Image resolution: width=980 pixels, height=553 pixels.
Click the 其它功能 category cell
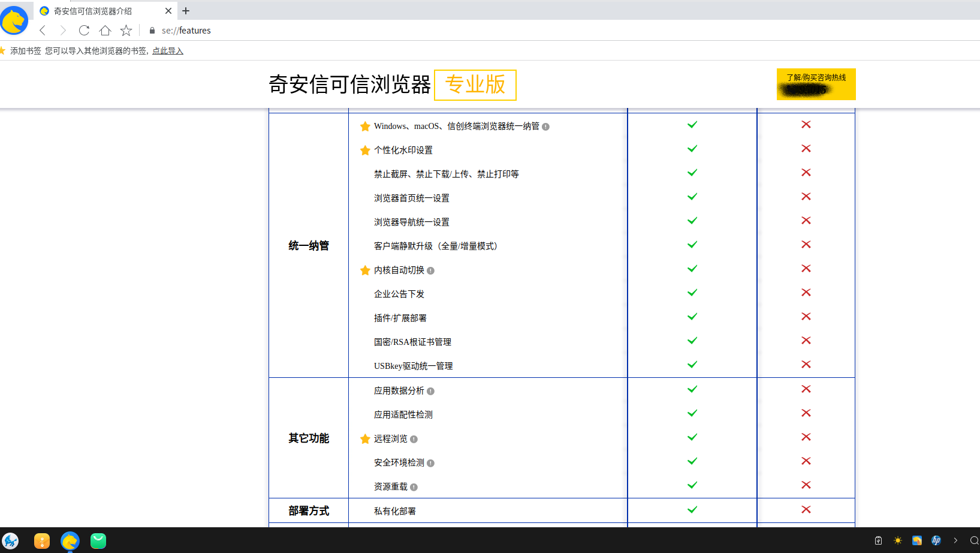tap(309, 438)
